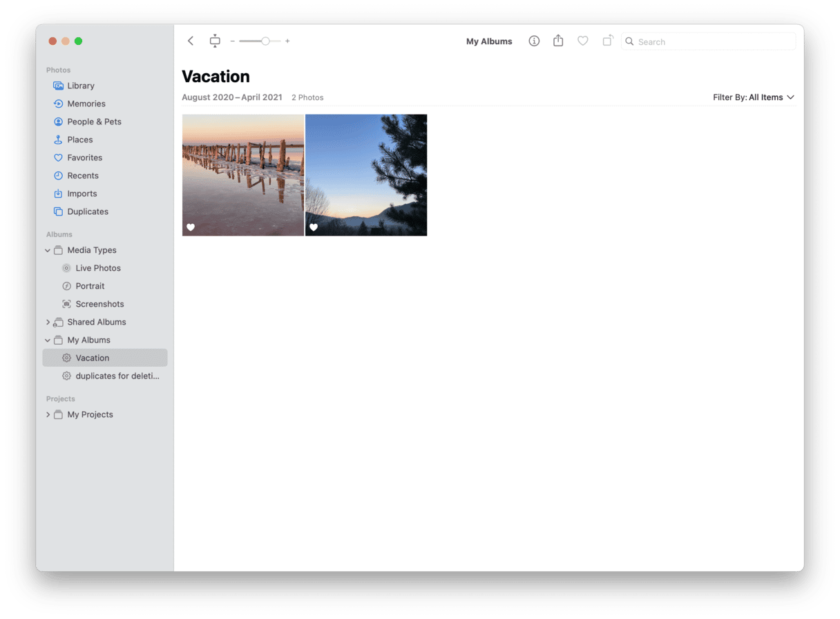
Task: Open Recents in the sidebar
Action: click(x=105, y=175)
